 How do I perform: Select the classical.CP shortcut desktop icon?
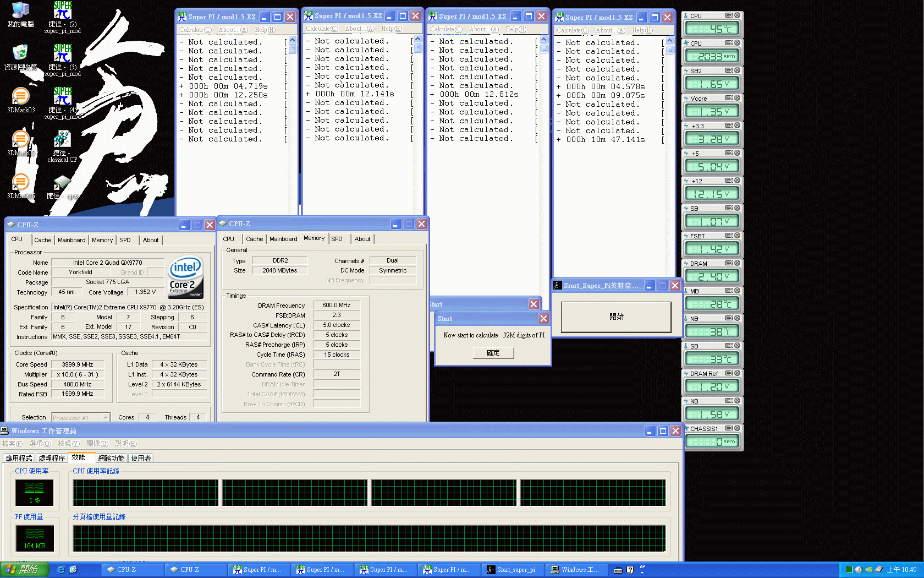tap(62, 146)
